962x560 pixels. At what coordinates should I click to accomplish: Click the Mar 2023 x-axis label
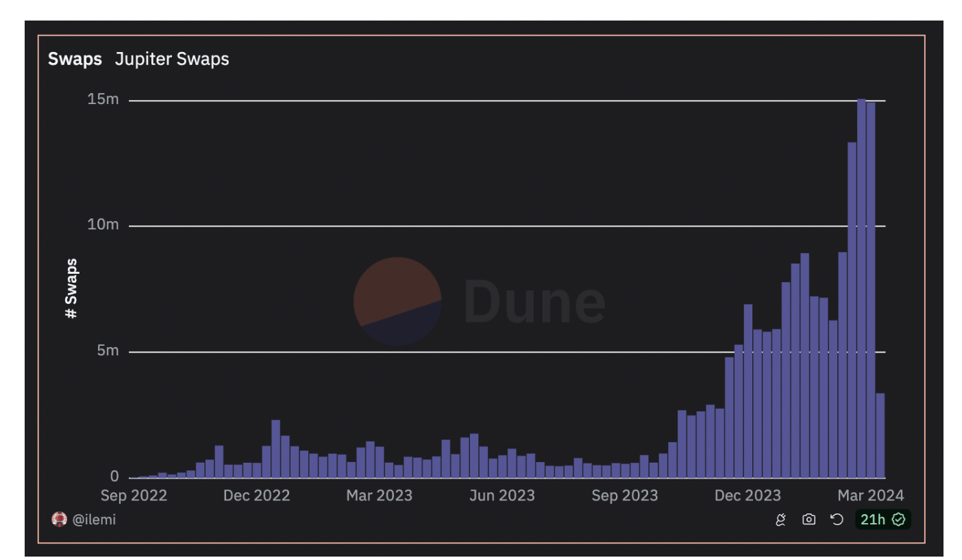(x=380, y=496)
